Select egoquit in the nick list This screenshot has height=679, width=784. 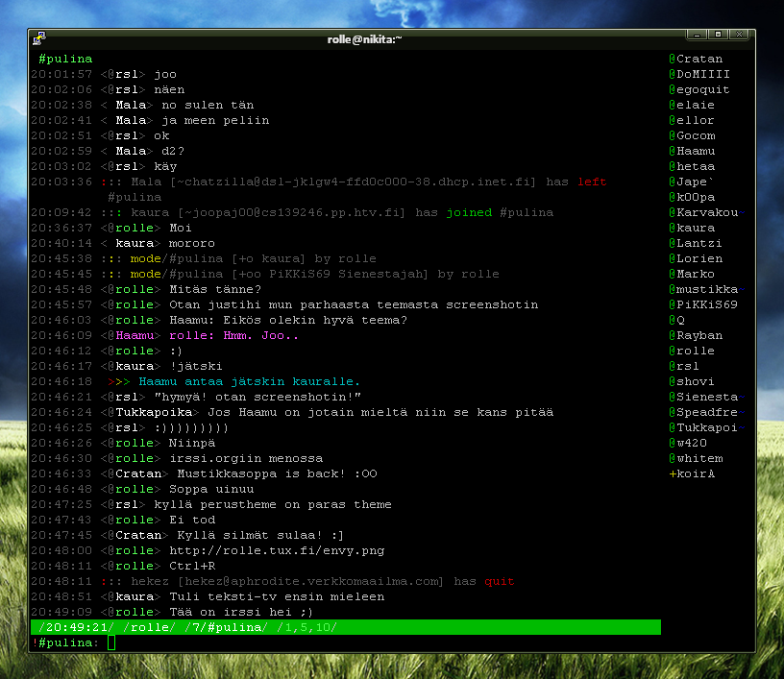pyautogui.click(x=702, y=89)
